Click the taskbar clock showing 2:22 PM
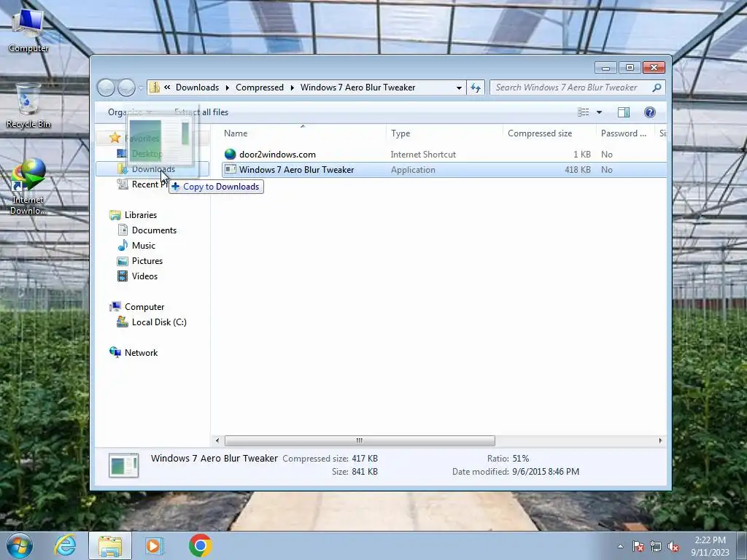 [710, 546]
